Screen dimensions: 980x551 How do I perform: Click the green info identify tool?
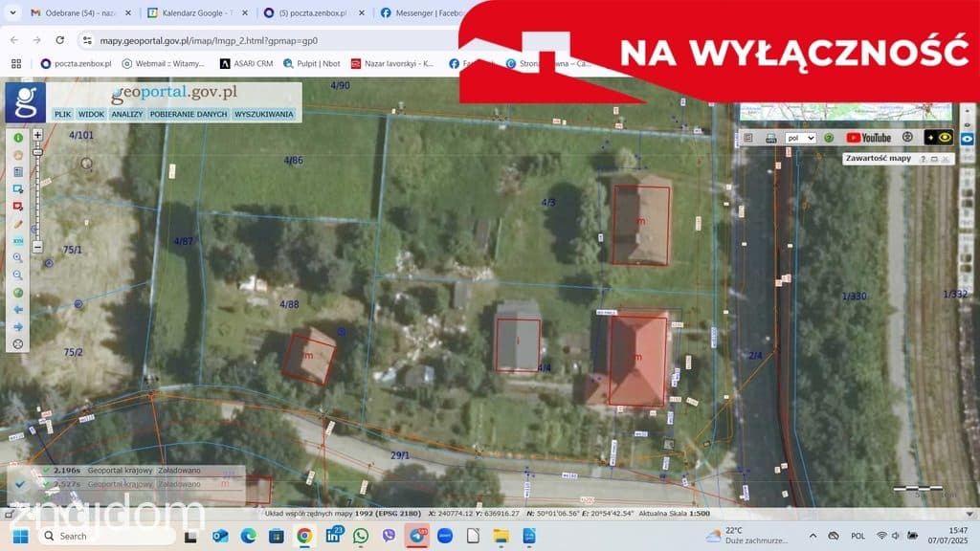click(x=18, y=138)
